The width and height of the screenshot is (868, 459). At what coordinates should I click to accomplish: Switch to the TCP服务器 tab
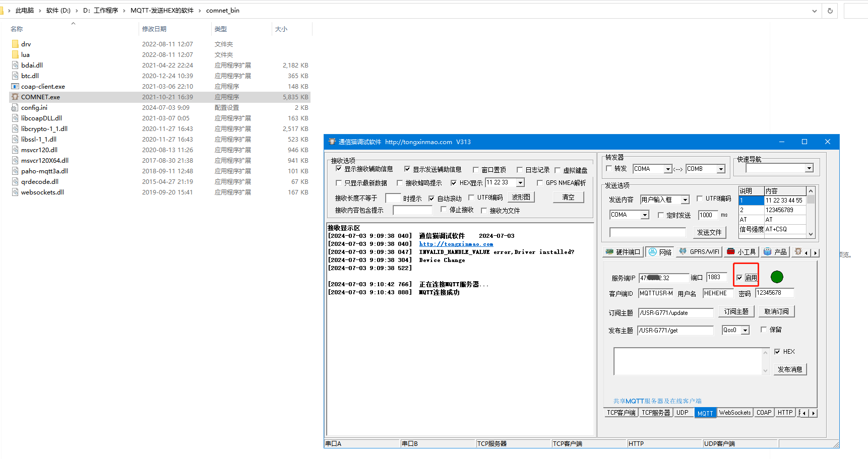[656, 413]
